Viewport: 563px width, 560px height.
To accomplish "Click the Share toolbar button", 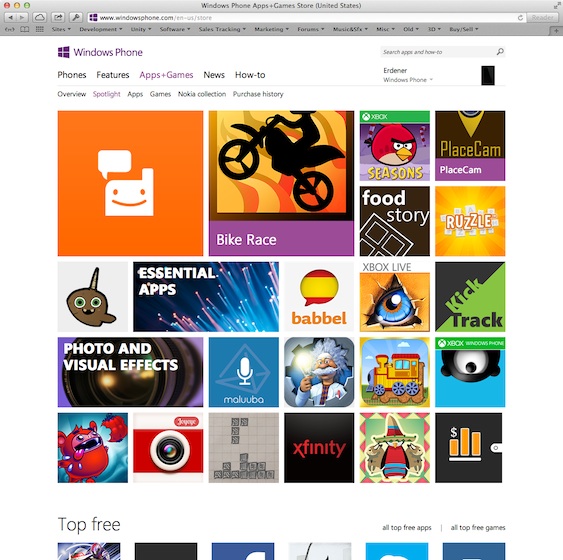I will coord(58,17).
